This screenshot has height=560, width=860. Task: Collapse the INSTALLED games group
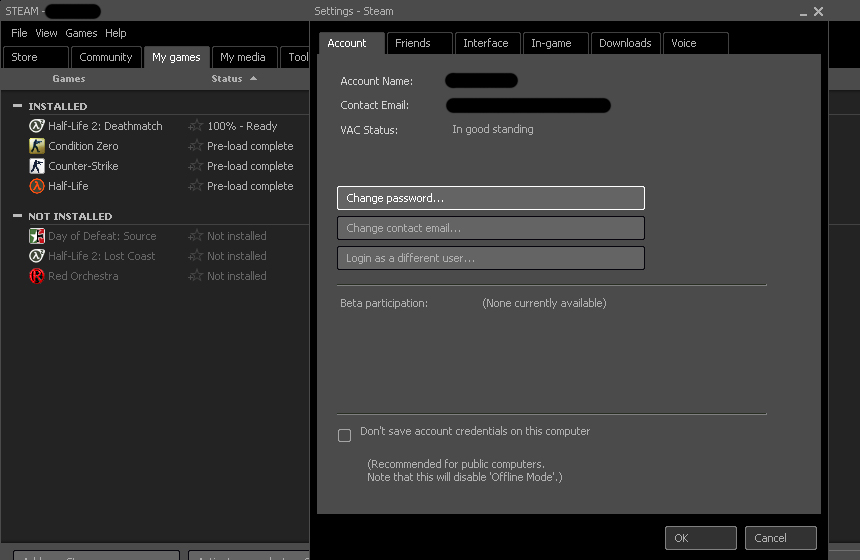(x=18, y=106)
